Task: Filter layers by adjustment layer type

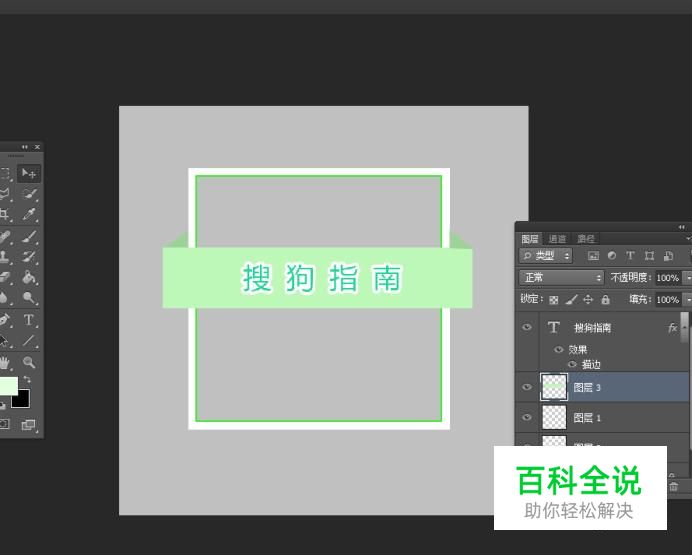Action: (612, 255)
